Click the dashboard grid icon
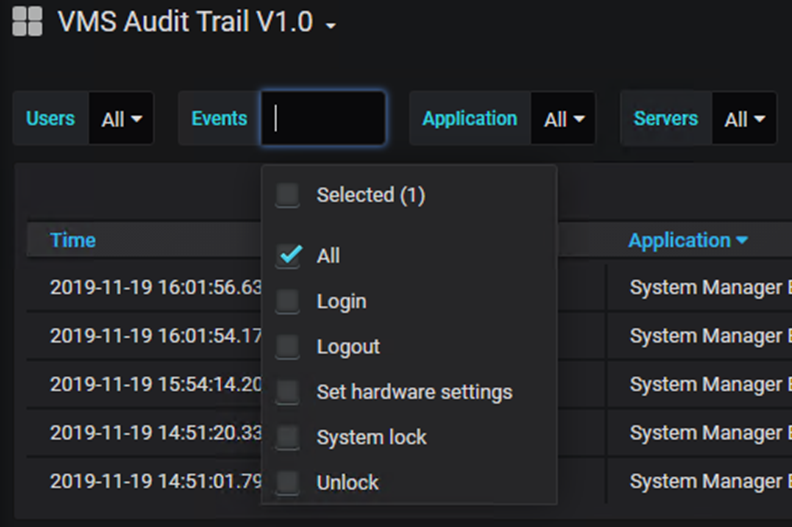The width and height of the screenshot is (792, 527). [27, 22]
